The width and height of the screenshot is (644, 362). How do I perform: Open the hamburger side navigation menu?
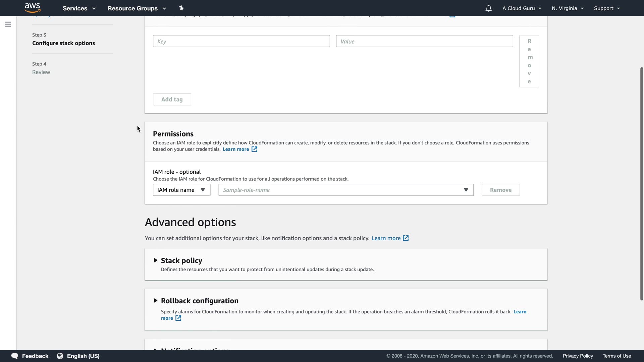[8, 24]
